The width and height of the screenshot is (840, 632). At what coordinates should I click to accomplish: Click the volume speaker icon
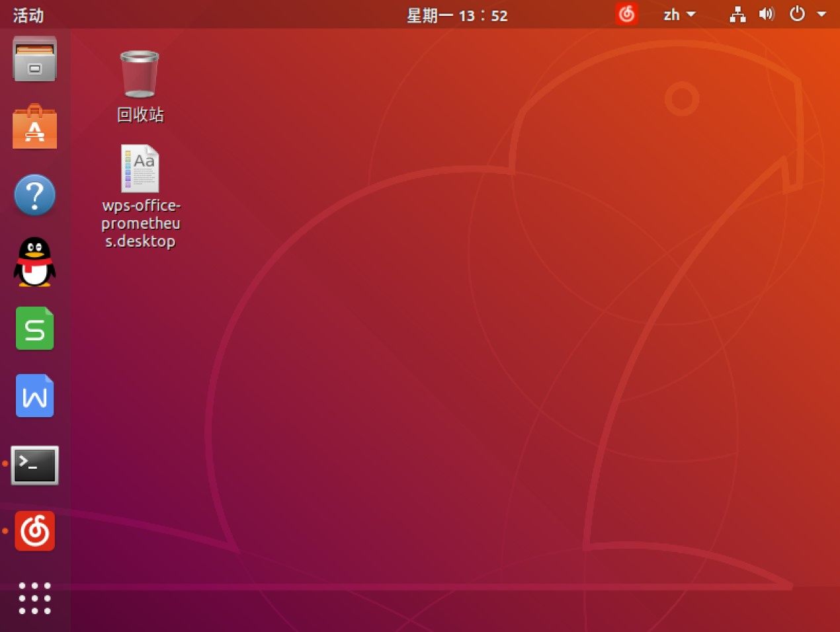pos(767,14)
